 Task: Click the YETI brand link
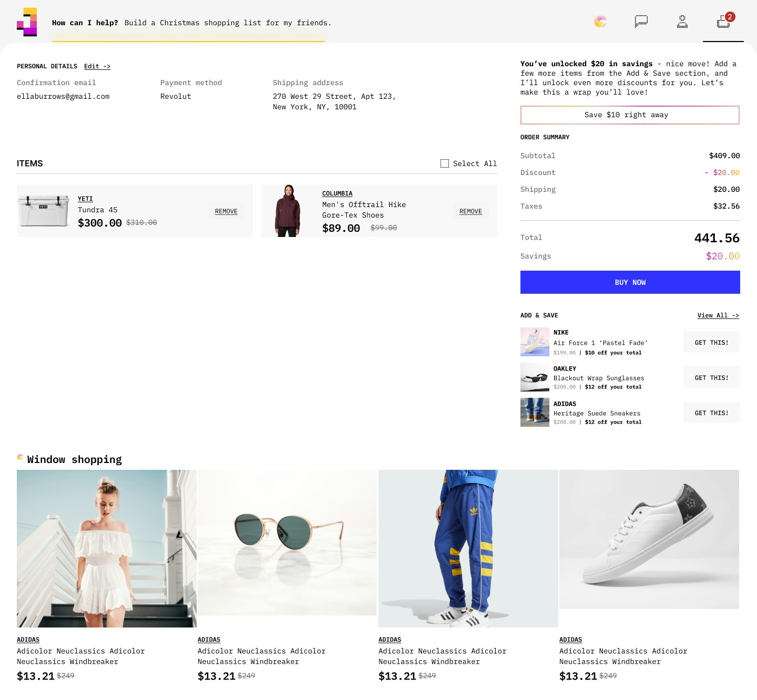[x=85, y=199]
